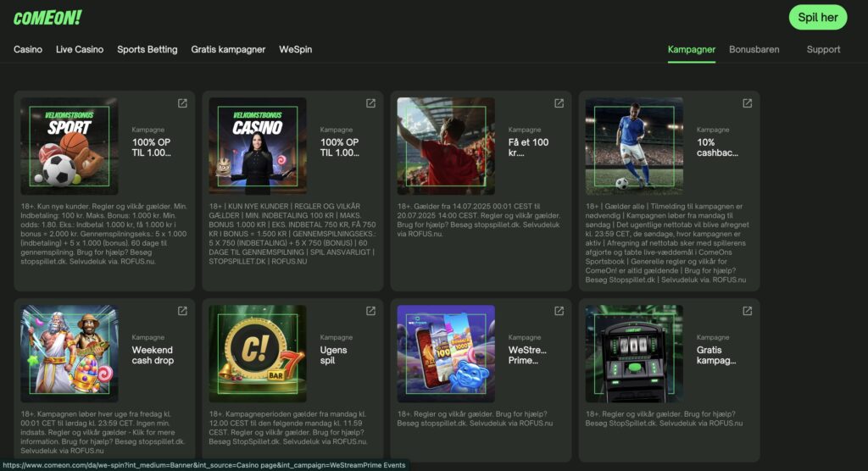Go to Live Casino section

point(80,49)
